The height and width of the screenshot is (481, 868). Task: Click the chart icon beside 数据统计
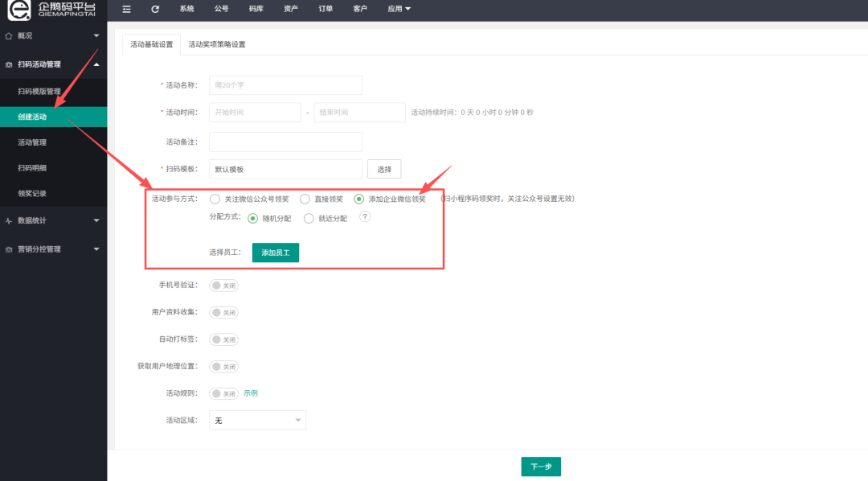9,220
